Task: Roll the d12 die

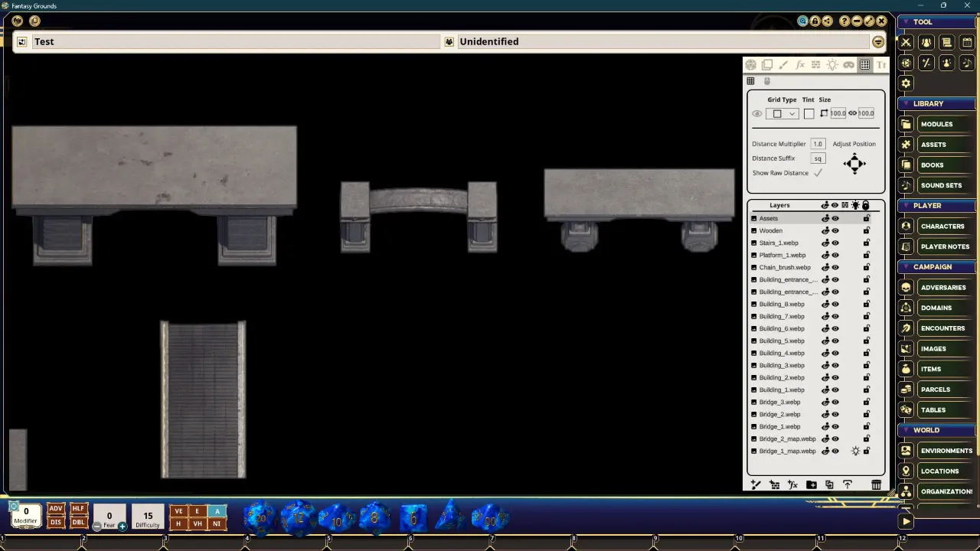Action: [x=298, y=518]
